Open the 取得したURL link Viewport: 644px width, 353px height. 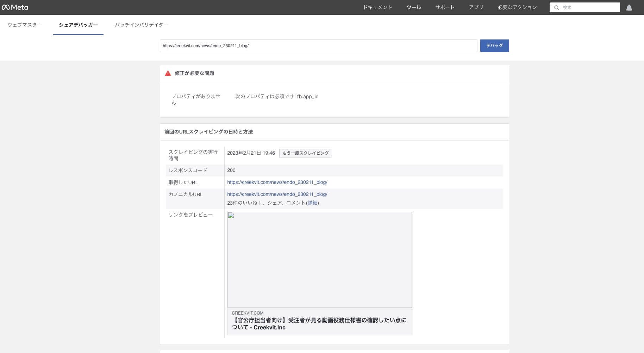click(x=277, y=182)
